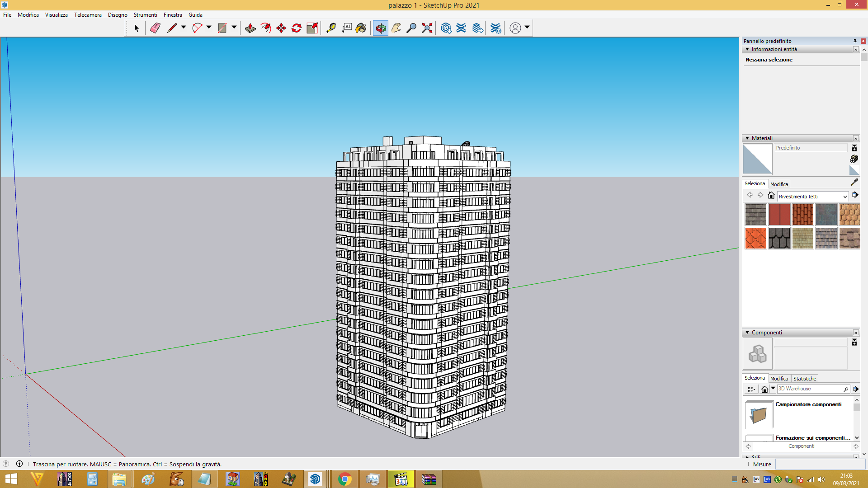Switch to Modifica tab in Materiali
The width and height of the screenshot is (868, 488).
[779, 184]
